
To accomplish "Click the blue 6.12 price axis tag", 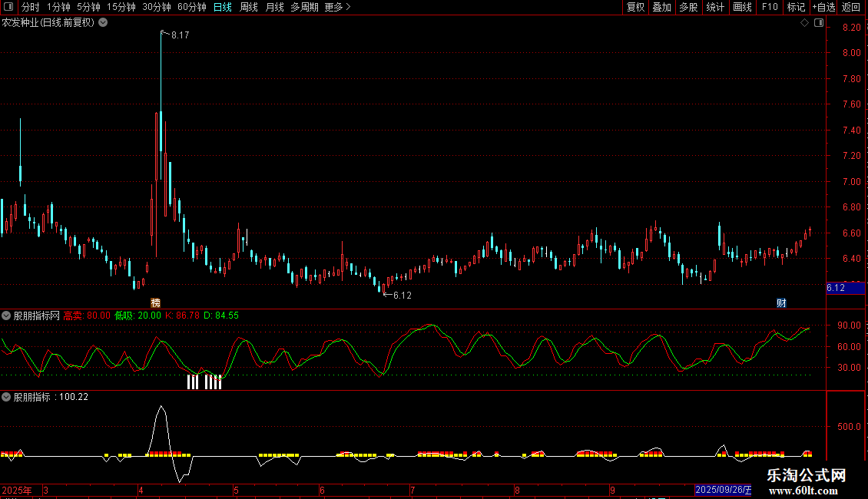I will click(845, 288).
